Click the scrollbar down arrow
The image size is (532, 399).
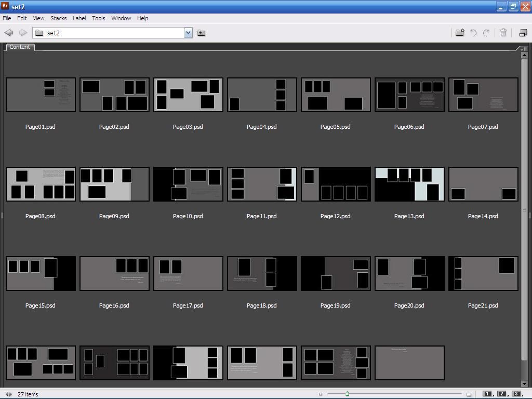point(524,384)
